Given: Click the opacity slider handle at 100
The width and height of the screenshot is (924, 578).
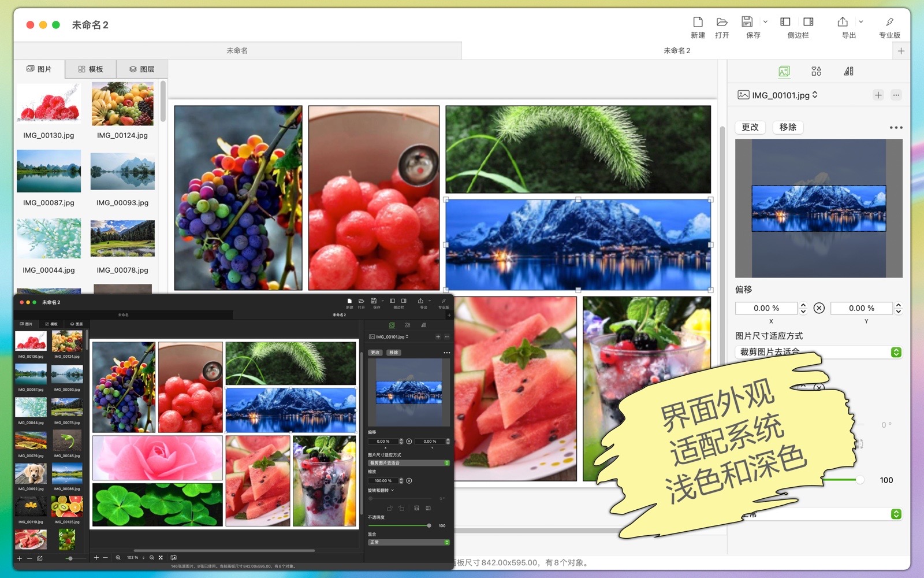Looking at the screenshot, I should click(860, 480).
